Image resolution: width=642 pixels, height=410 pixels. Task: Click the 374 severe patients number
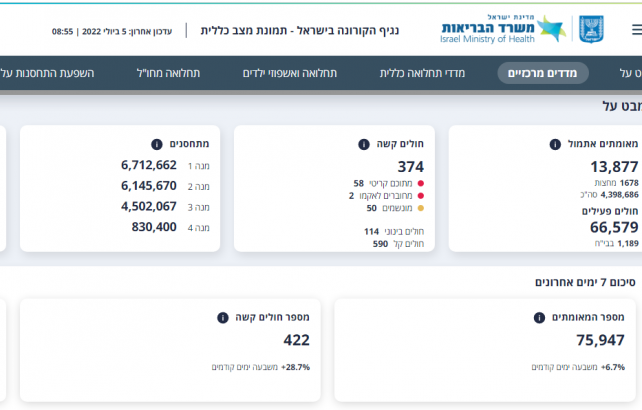pos(410,166)
